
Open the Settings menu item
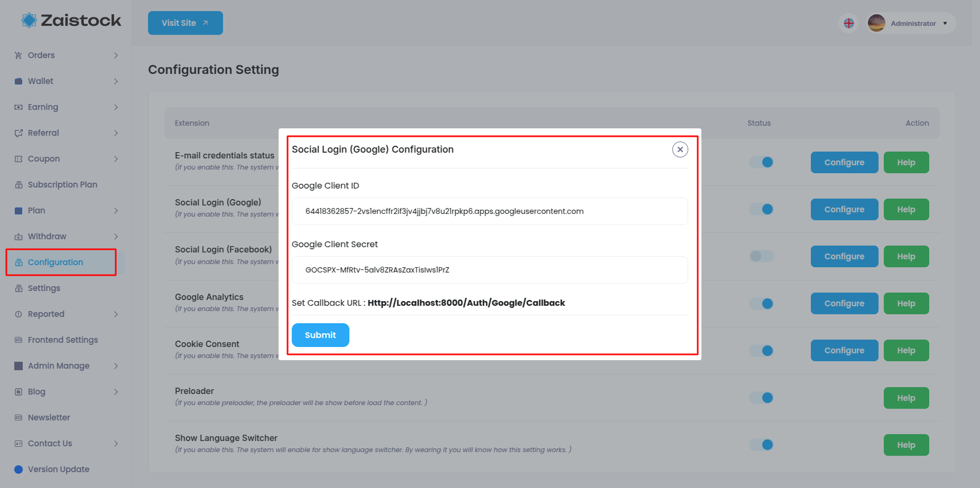tap(44, 288)
